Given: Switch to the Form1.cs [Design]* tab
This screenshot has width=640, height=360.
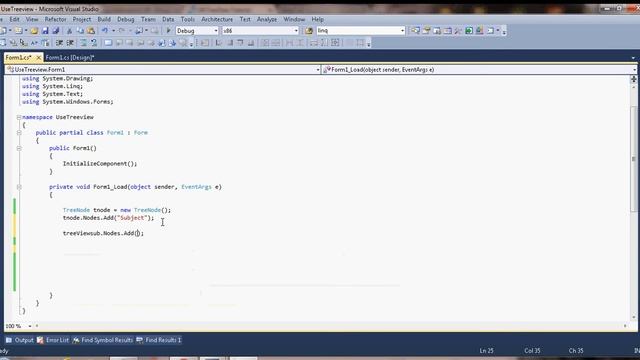Looking at the screenshot, I should pyautogui.click(x=70, y=58).
